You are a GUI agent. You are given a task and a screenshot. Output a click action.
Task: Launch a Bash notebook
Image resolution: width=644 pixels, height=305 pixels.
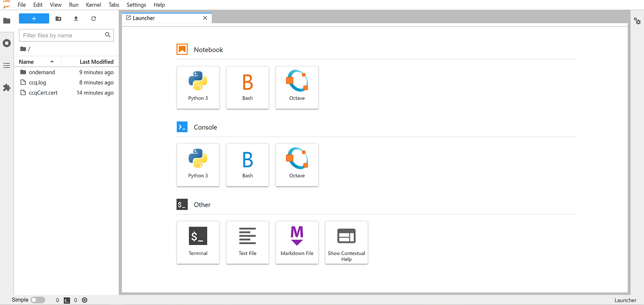tap(248, 87)
